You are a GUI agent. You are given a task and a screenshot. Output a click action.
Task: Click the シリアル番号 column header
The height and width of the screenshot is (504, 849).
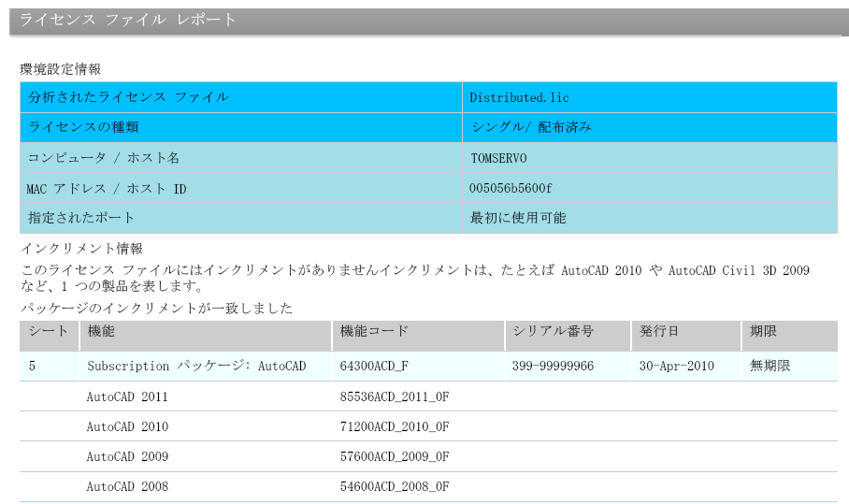(x=568, y=336)
